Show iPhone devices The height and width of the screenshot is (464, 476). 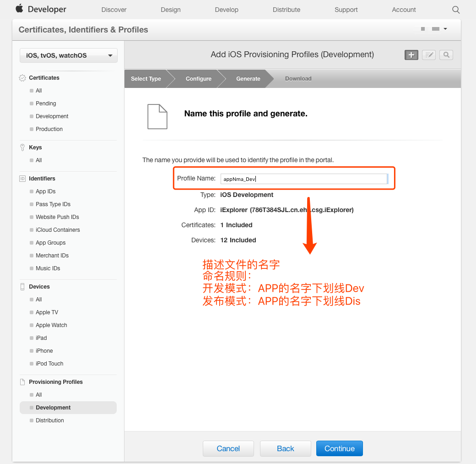(x=44, y=351)
